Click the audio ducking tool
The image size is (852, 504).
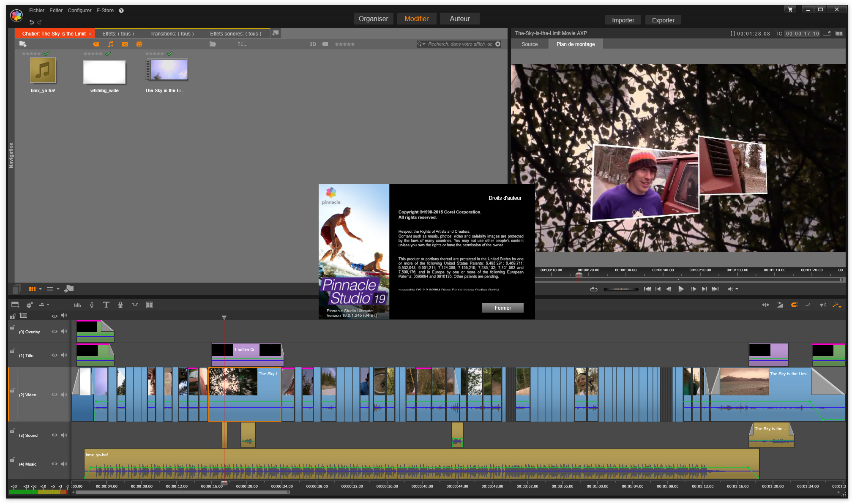pyautogui.click(x=135, y=305)
